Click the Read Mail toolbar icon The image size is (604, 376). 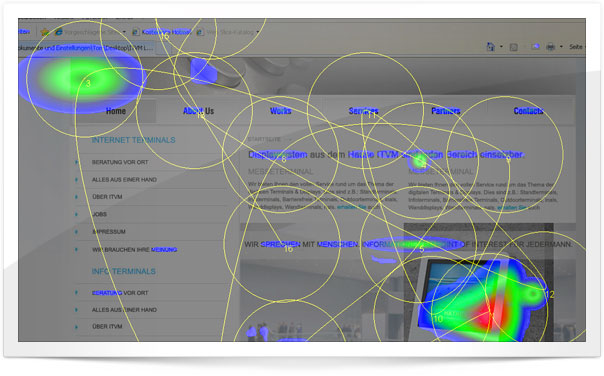pyautogui.click(x=535, y=47)
